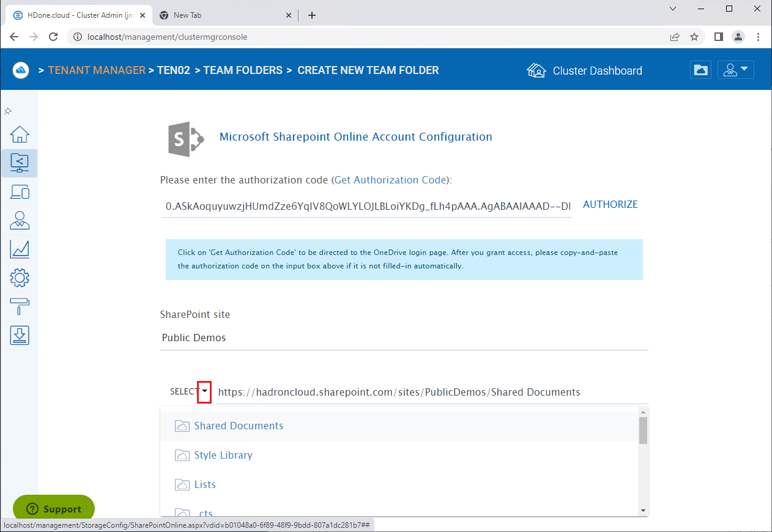Click the browser address bar URL

point(167,37)
